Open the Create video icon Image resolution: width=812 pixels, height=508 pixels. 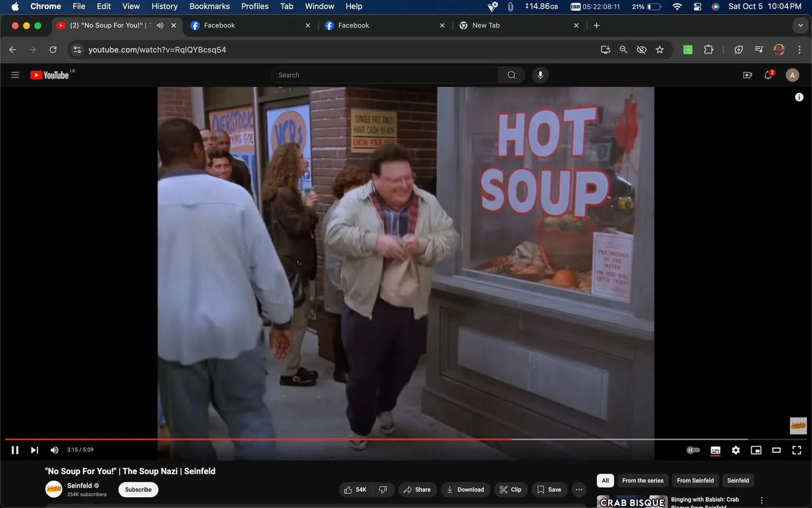(748, 75)
